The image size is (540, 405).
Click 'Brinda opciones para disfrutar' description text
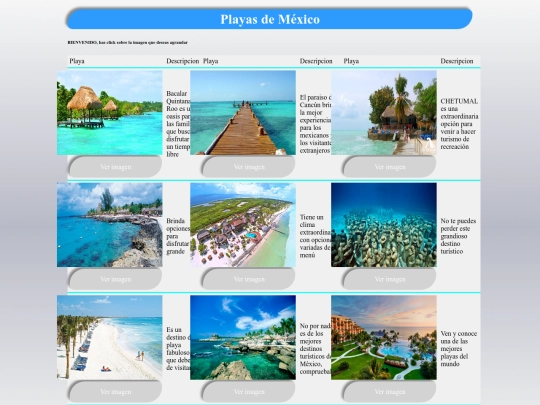178,236
